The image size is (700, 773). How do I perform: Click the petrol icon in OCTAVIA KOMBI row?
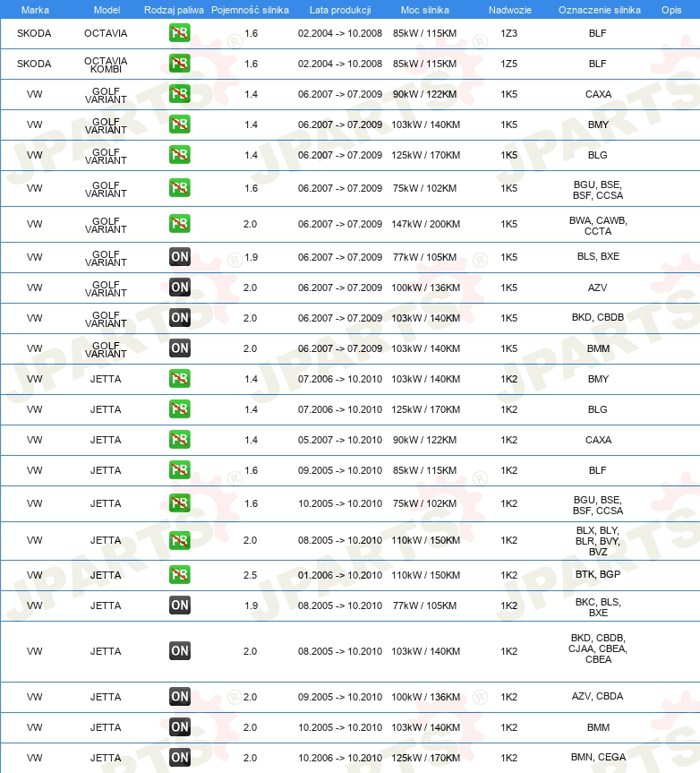pos(179,64)
